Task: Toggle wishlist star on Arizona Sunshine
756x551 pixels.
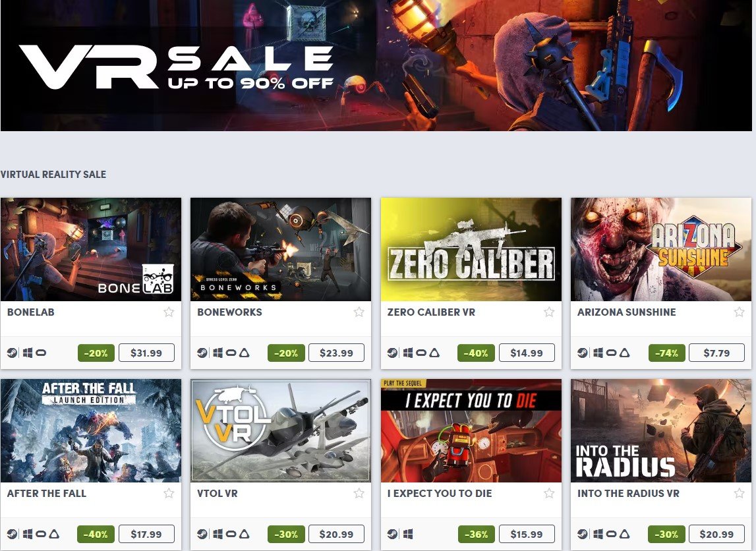Action: point(739,312)
